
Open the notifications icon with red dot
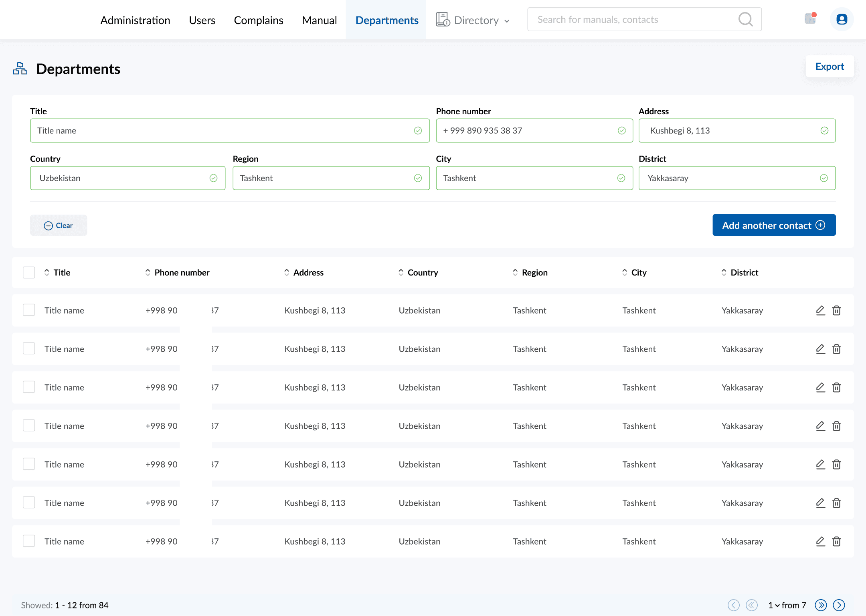pyautogui.click(x=810, y=18)
